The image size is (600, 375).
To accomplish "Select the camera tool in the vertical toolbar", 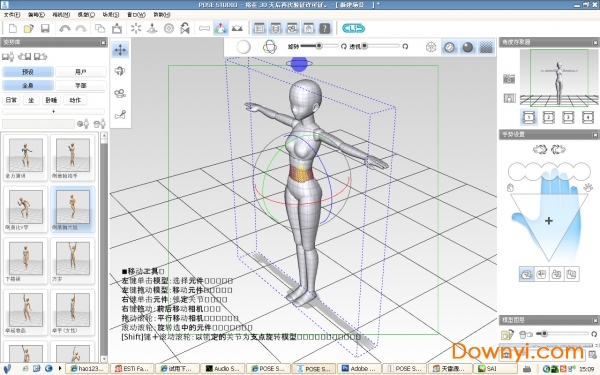I will click(x=120, y=93).
